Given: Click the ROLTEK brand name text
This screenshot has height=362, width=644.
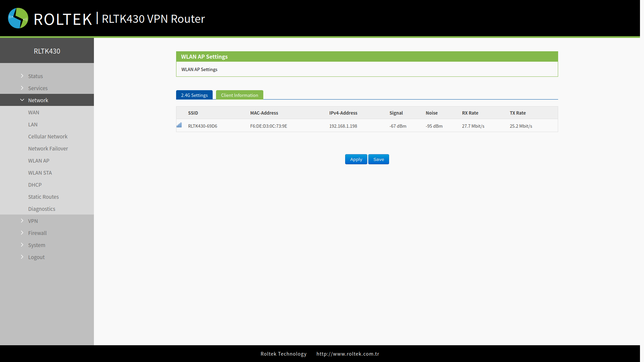Looking at the screenshot, I should coord(63,19).
